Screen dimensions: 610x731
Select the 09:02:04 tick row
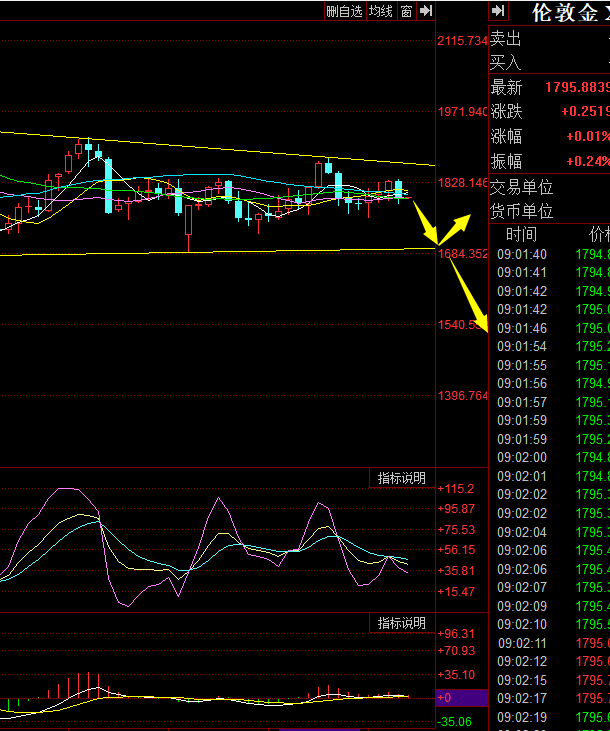pos(550,532)
